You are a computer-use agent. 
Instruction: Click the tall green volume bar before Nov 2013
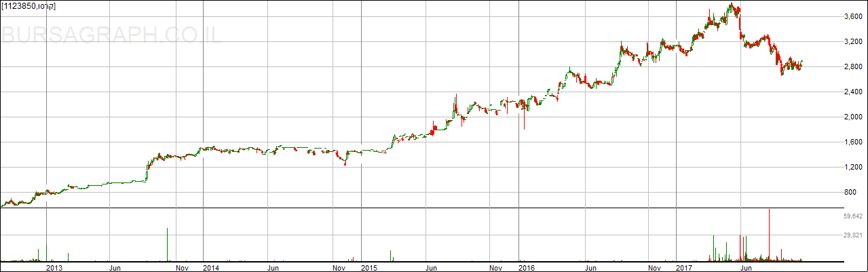[x=166, y=244]
